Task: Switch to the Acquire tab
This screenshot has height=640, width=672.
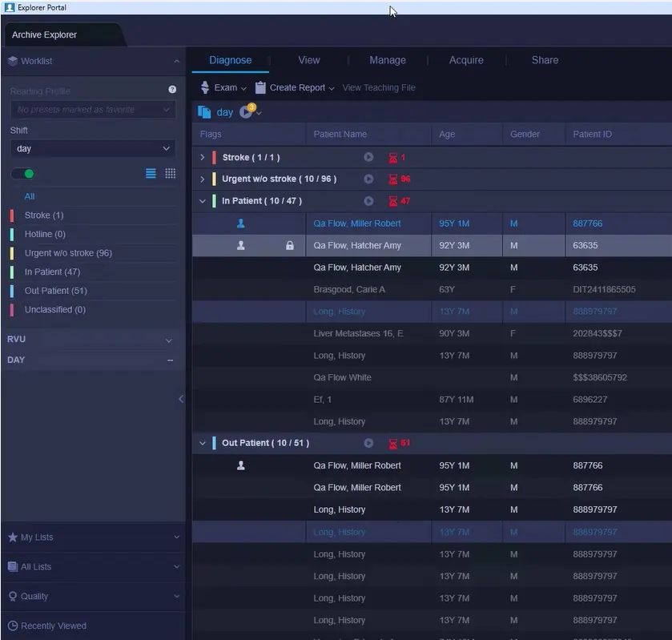Action: pos(466,60)
